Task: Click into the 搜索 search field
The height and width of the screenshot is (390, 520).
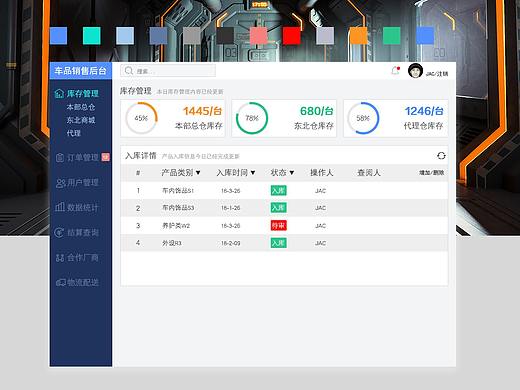Action: [x=168, y=71]
